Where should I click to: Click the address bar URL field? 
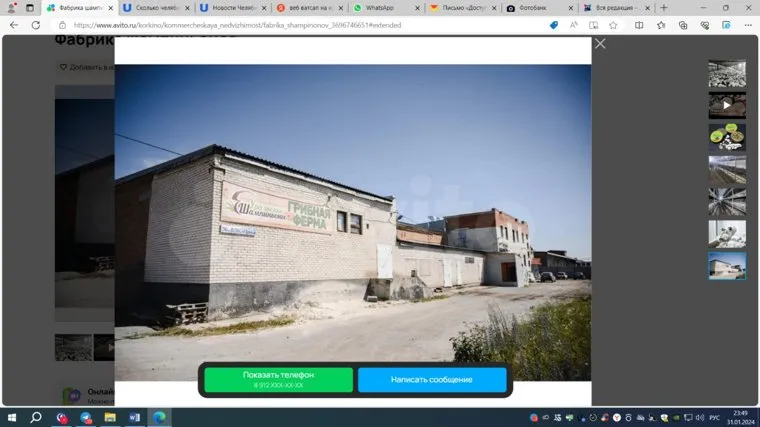click(x=300, y=25)
